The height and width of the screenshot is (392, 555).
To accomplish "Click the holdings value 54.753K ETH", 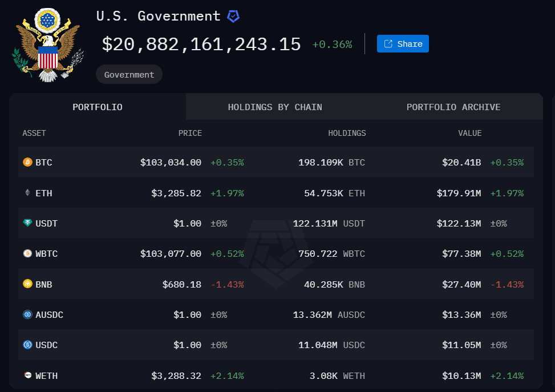I will tap(334, 193).
